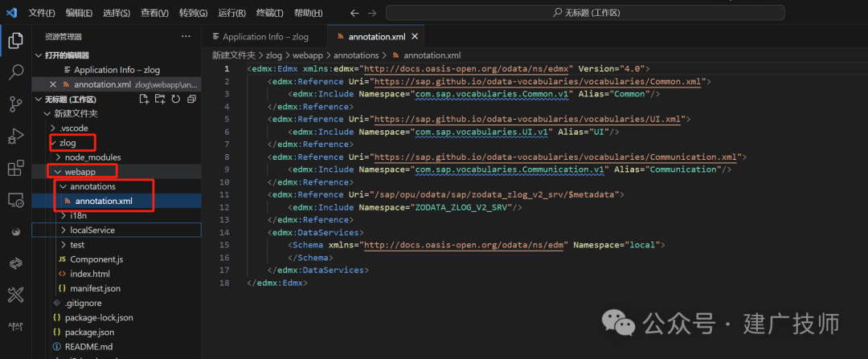Click the New File icon in explorer
Image resolution: width=868 pixels, height=359 pixels.
pos(144,99)
